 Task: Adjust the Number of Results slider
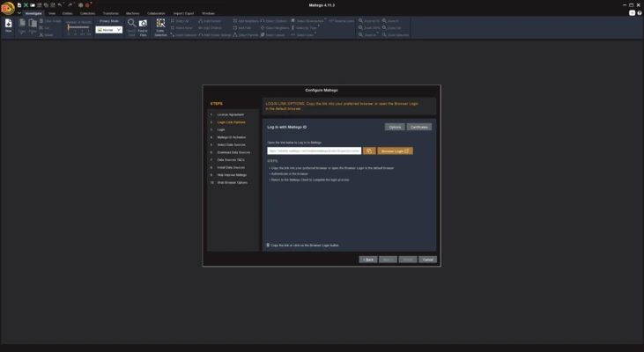[78, 27]
